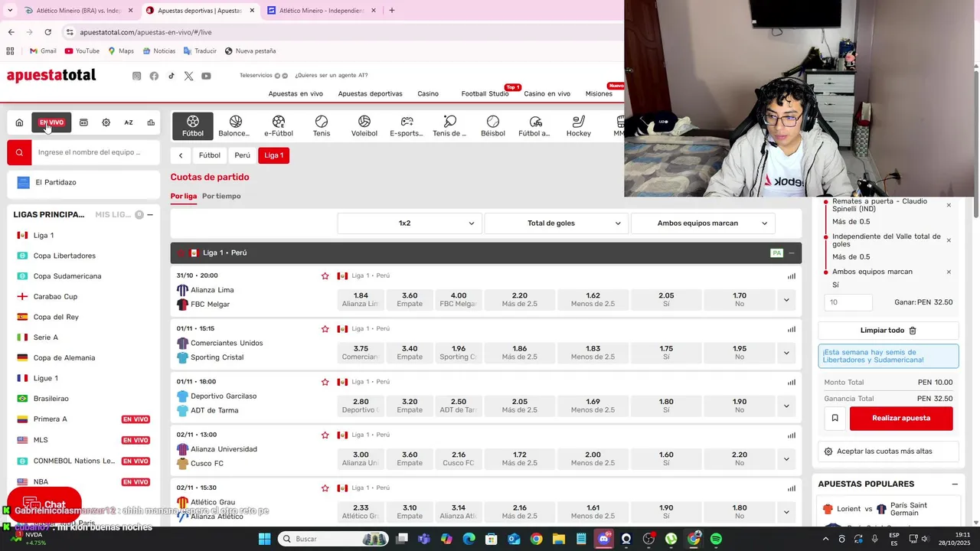Select the Hockey sport icon
Image resolution: width=980 pixels, height=551 pixels.
[x=579, y=126]
